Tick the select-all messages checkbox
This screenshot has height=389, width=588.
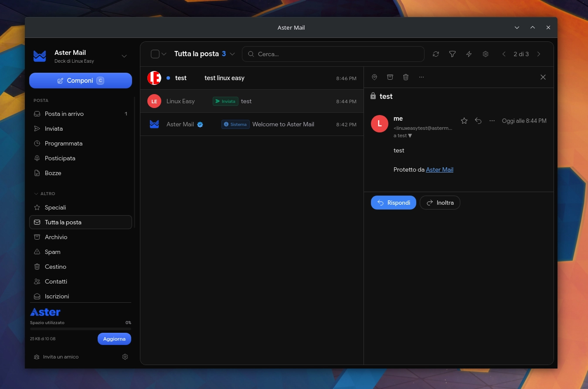pyautogui.click(x=155, y=54)
